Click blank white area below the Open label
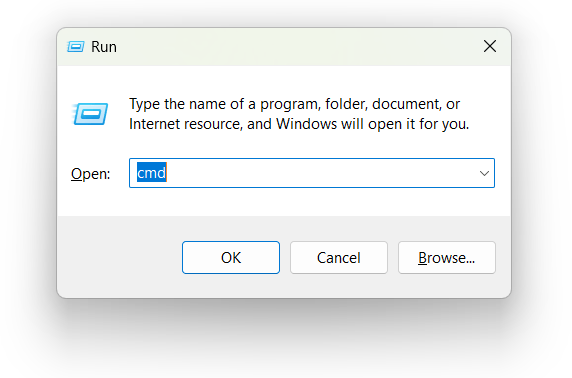The height and width of the screenshot is (378, 572). point(91,201)
